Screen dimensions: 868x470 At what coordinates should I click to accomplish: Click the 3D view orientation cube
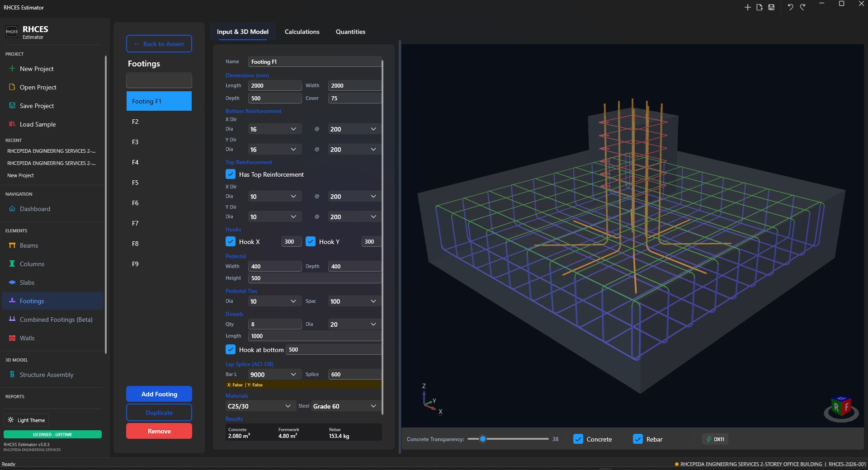pos(841,407)
